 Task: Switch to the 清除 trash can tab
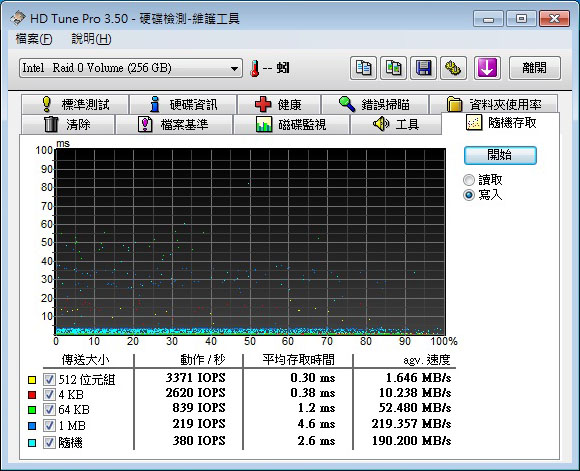[68, 124]
